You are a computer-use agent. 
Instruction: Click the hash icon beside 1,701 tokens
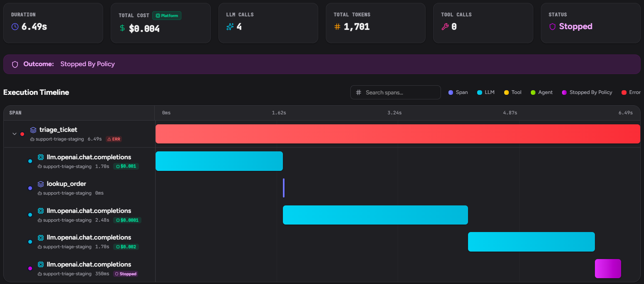tap(337, 27)
